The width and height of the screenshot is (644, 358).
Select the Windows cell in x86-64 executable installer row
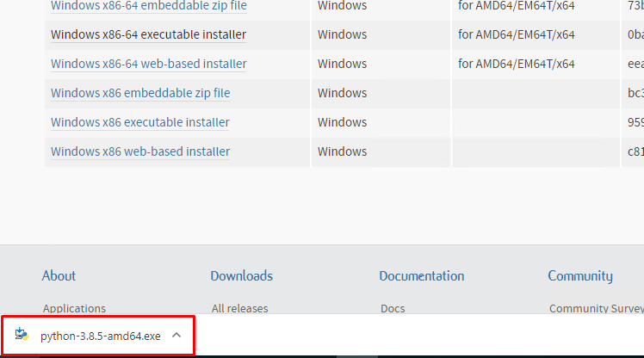coord(342,34)
